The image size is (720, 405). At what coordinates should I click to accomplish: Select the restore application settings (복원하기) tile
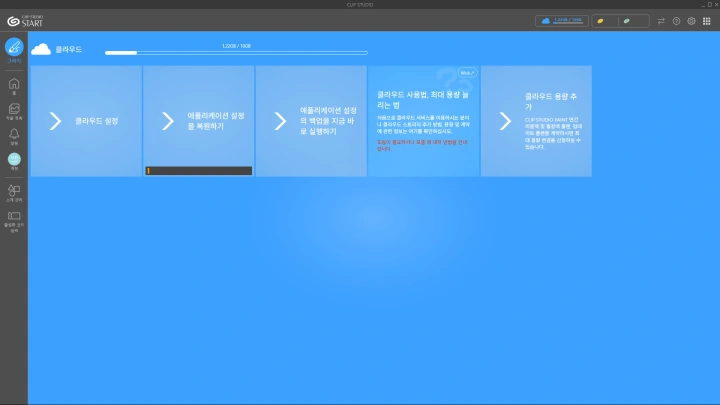(x=198, y=121)
